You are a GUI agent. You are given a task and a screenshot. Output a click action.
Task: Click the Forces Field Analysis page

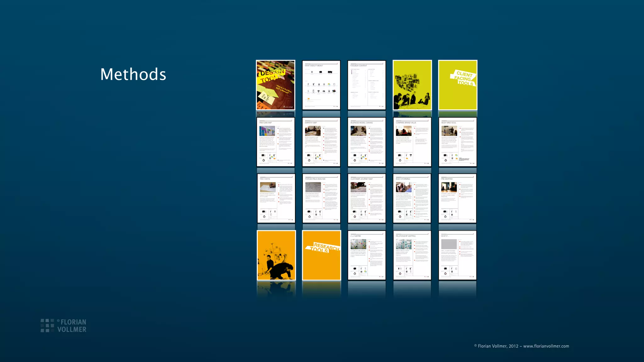321,198
